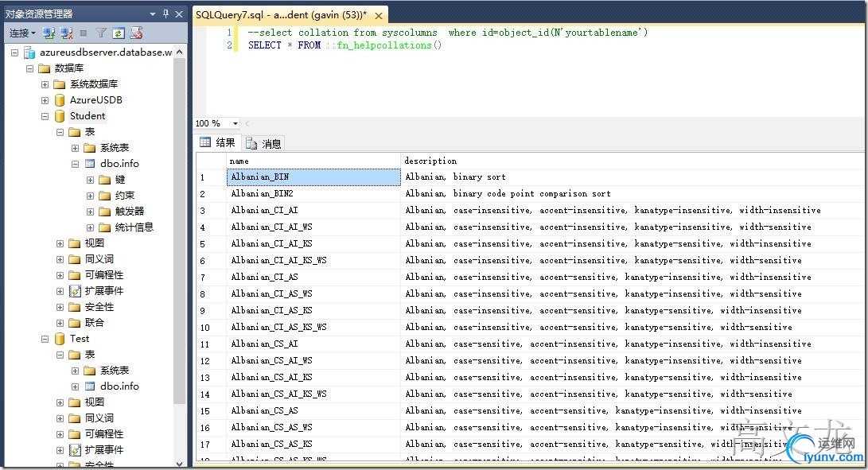Click the script icon with red cross

[x=136, y=33]
